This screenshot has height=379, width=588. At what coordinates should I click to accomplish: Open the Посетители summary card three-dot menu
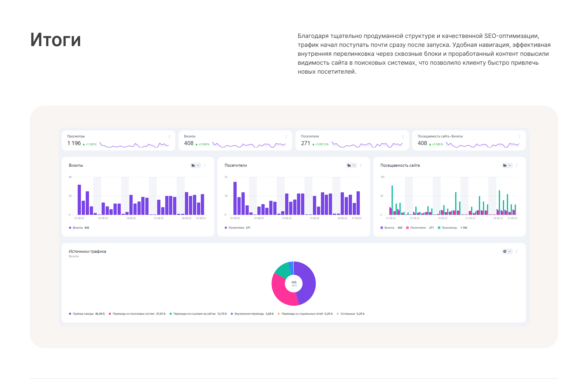[403, 137]
